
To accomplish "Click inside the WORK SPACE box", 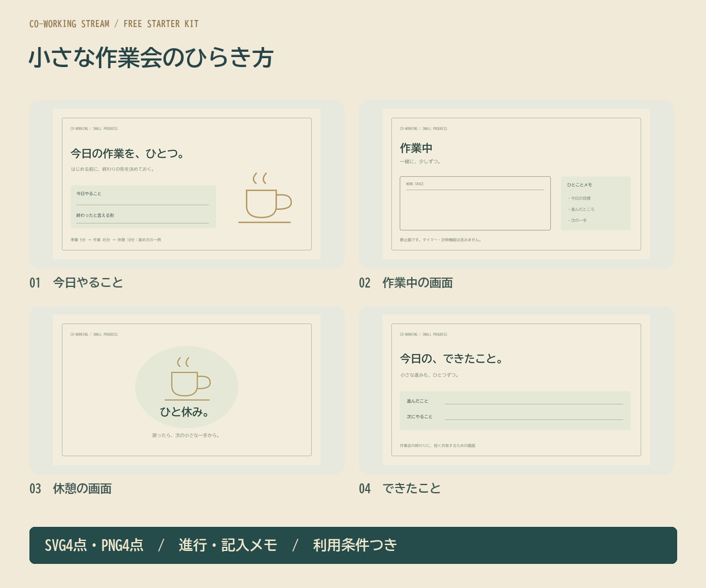I will tap(475, 203).
